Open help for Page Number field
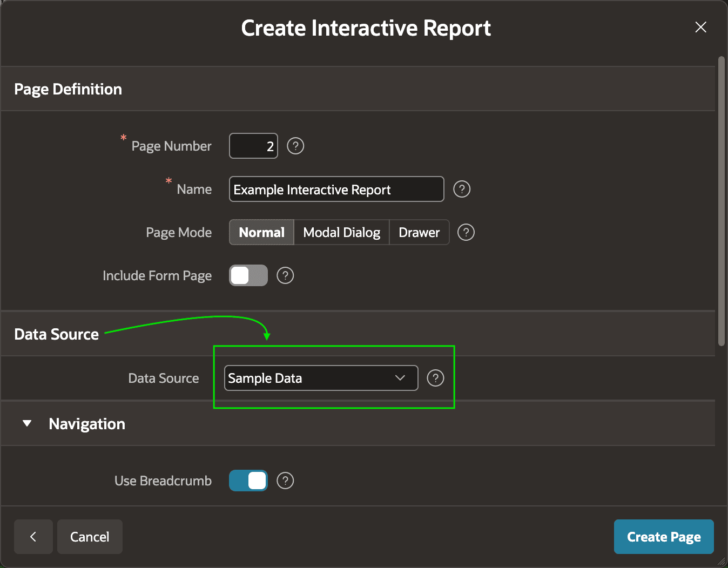This screenshot has width=728, height=568. click(295, 146)
